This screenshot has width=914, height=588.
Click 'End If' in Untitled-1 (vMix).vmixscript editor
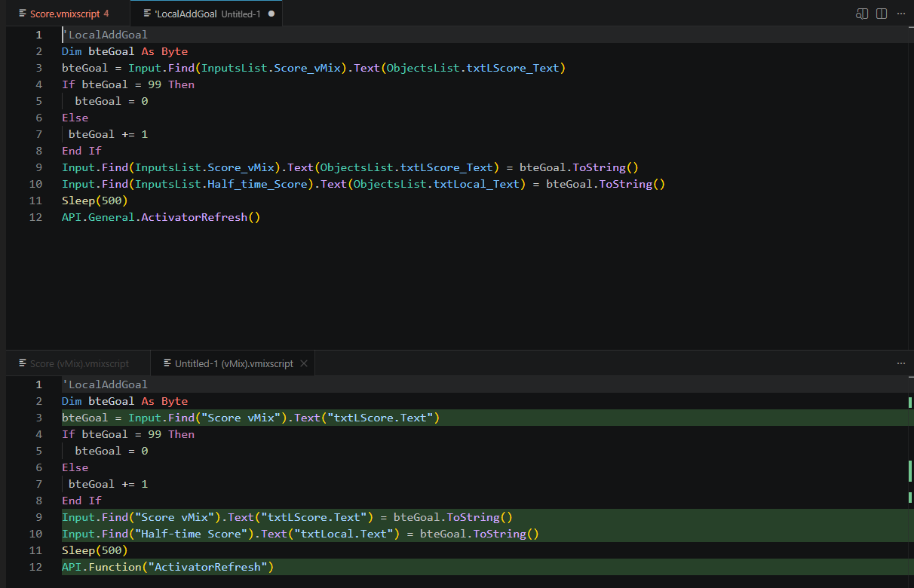coord(81,501)
